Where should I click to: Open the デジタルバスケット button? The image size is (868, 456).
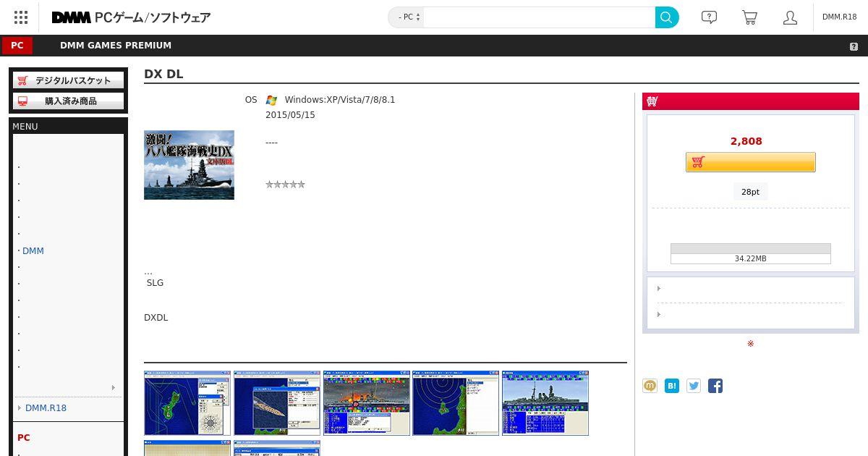pos(68,80)
